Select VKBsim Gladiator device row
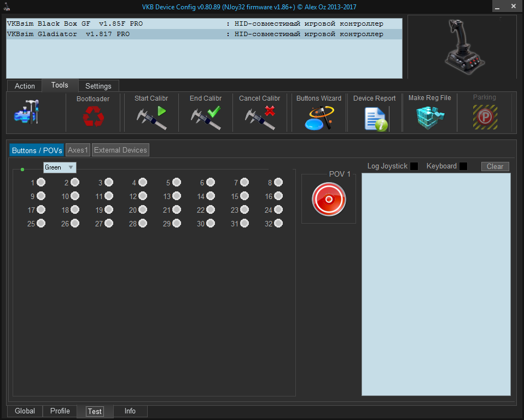The width and height of the screenshot is (524, 420). (204, 34)
